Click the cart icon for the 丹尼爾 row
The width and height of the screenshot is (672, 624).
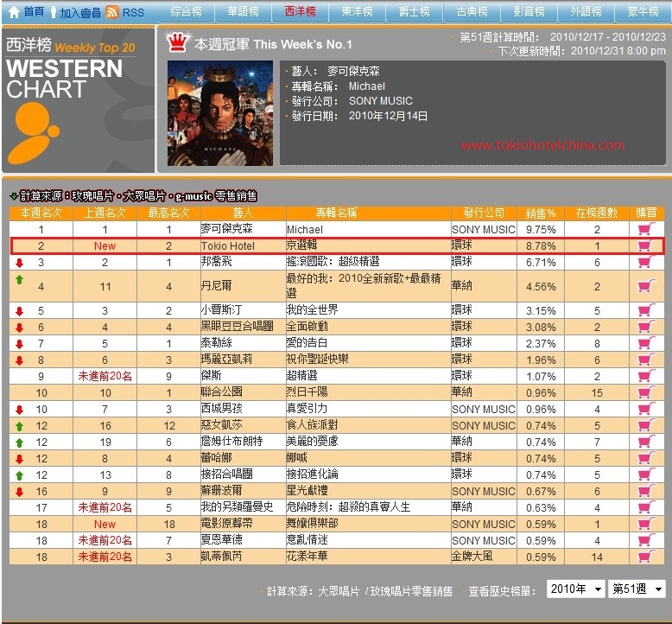[646, 285]
